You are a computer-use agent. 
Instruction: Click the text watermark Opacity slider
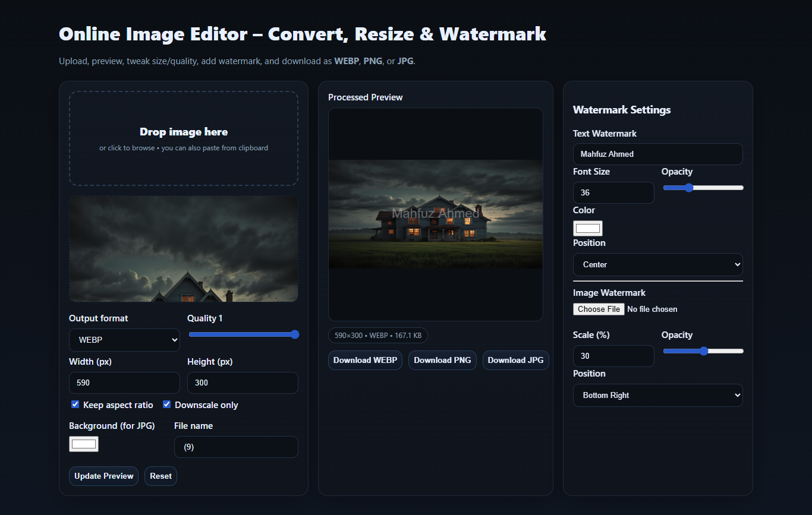(703, 188)
